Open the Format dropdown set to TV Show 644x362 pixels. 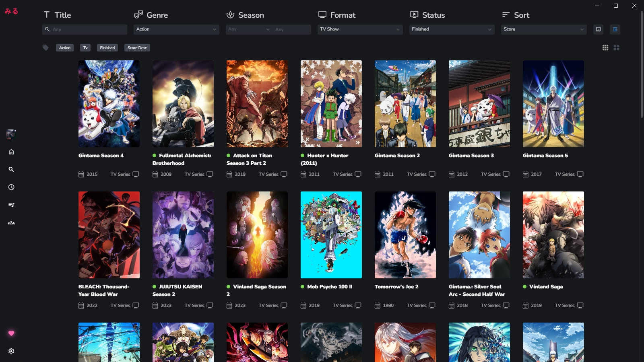pos(360,29)
